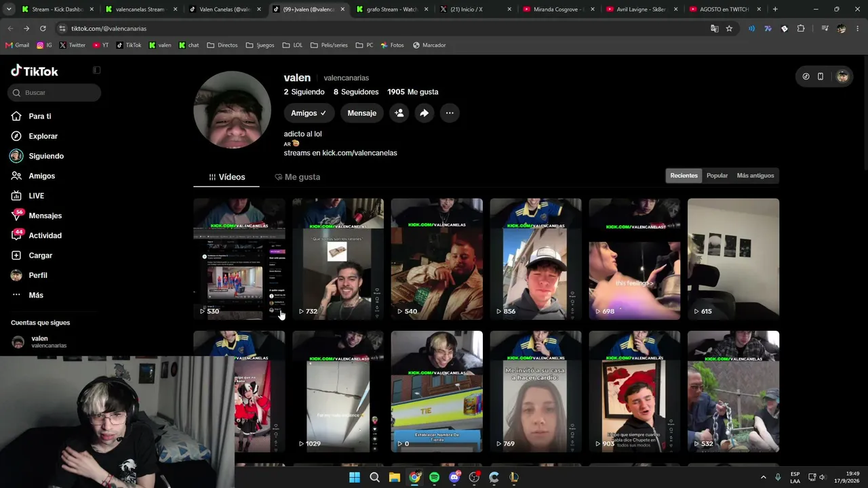The image size is (868, 488).
Task: Open the share arrow on valen's profile
Action: pos(424,113)
